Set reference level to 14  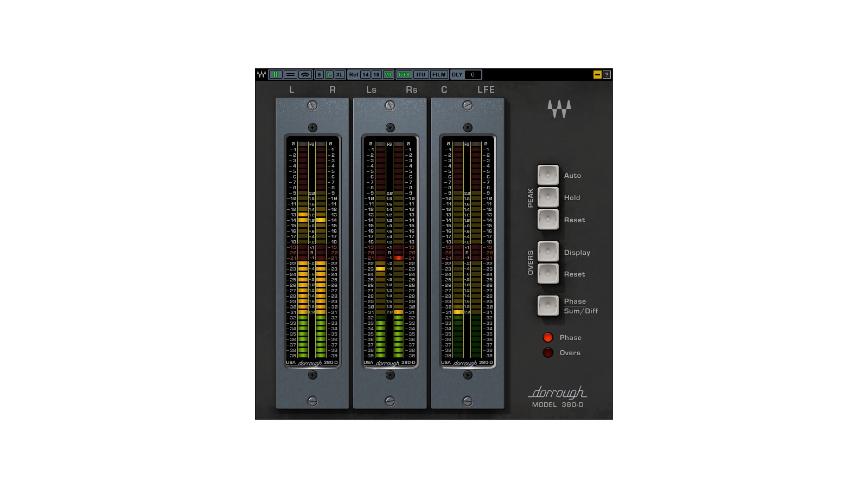pyautogui.click(x=365, y=75)
